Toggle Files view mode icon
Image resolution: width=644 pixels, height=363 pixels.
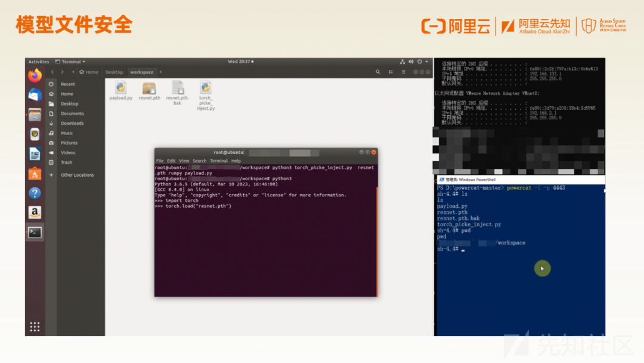click(x=391, y=72)
